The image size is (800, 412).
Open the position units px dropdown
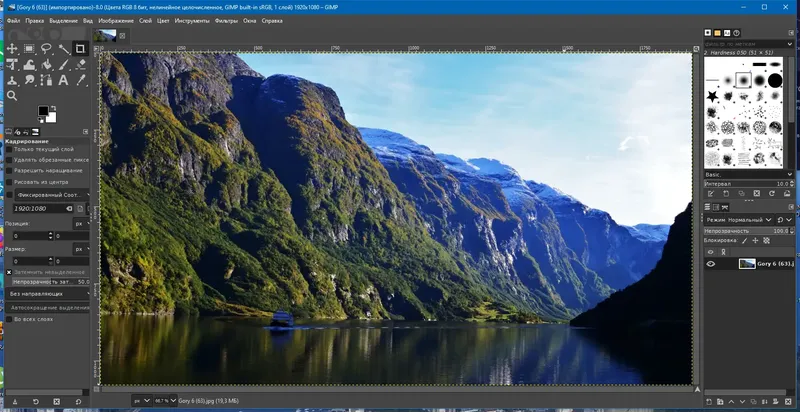coord(82,223)
